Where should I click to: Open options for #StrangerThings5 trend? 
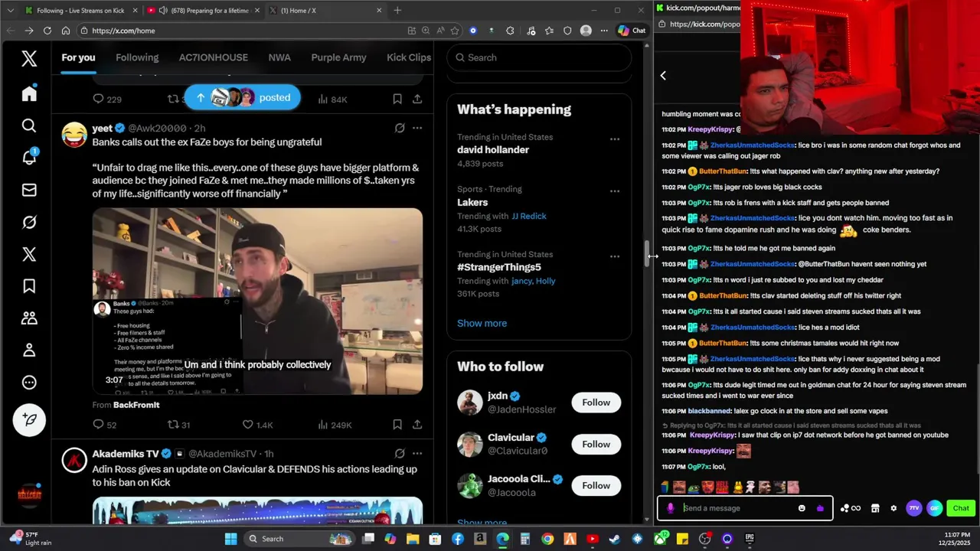[615, 256]
